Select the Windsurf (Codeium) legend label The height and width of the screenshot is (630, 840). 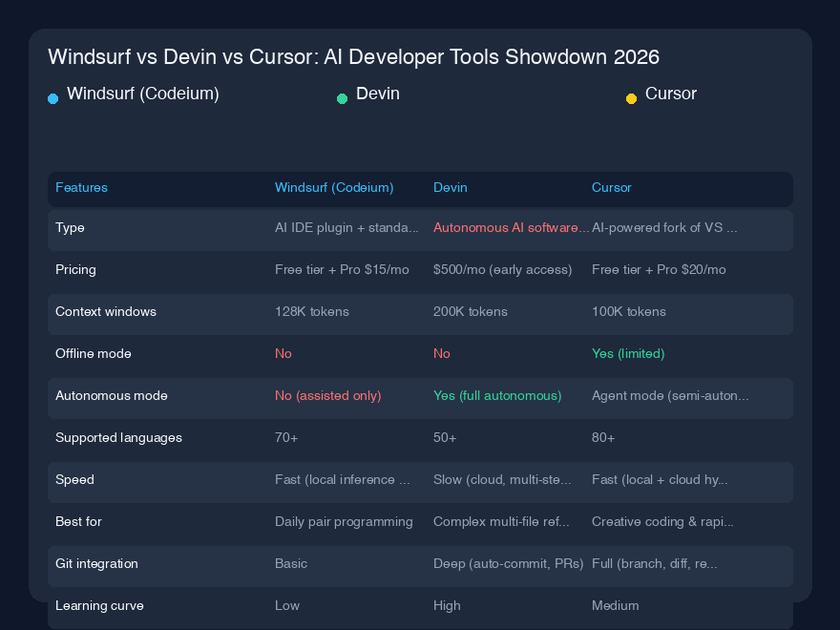coord(143,94)
